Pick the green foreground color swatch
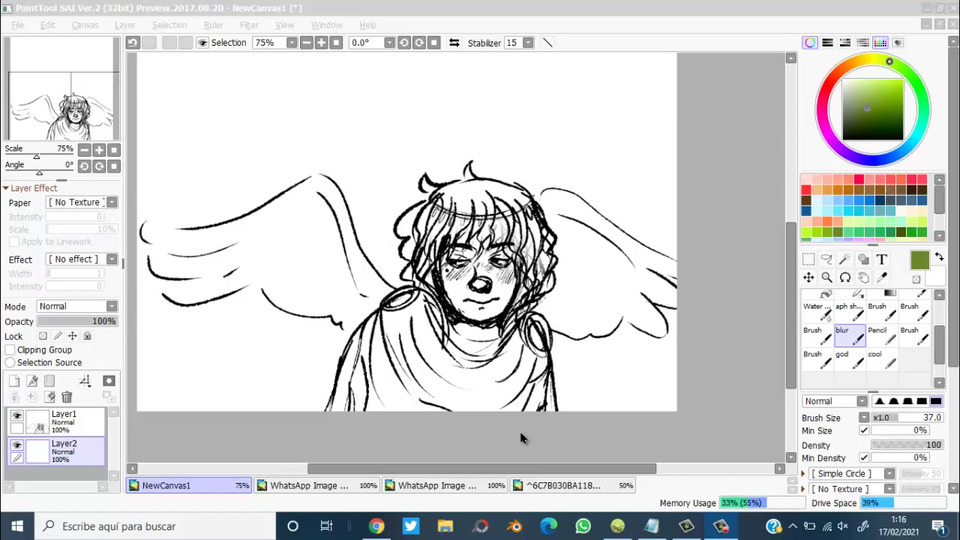The image size is (960, 540). click(920, 260)
